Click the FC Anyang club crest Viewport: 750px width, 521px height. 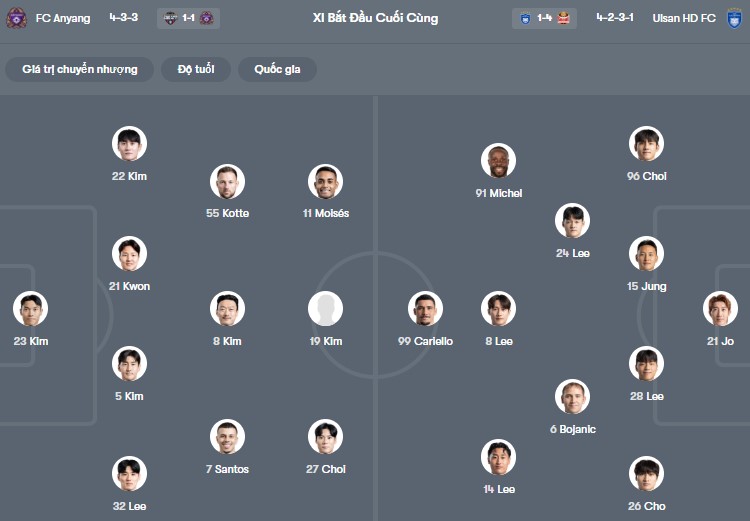(x=15, y=18)
